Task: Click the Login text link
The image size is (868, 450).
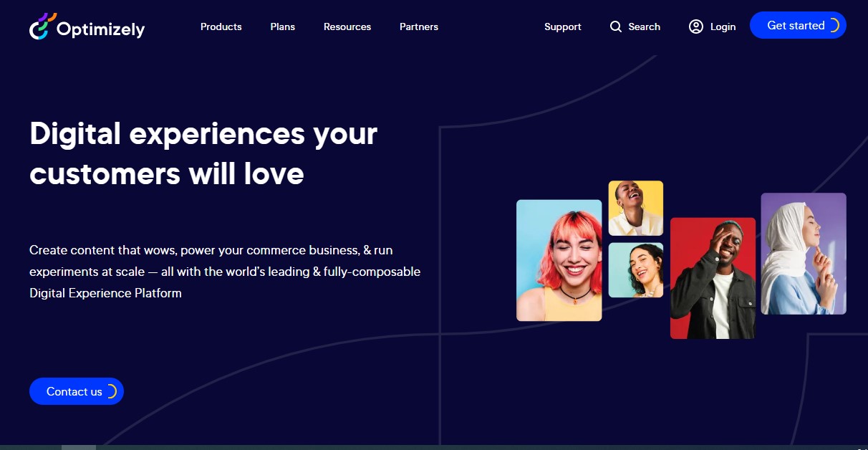Action: pyautogui.click(x=723, y=27)
